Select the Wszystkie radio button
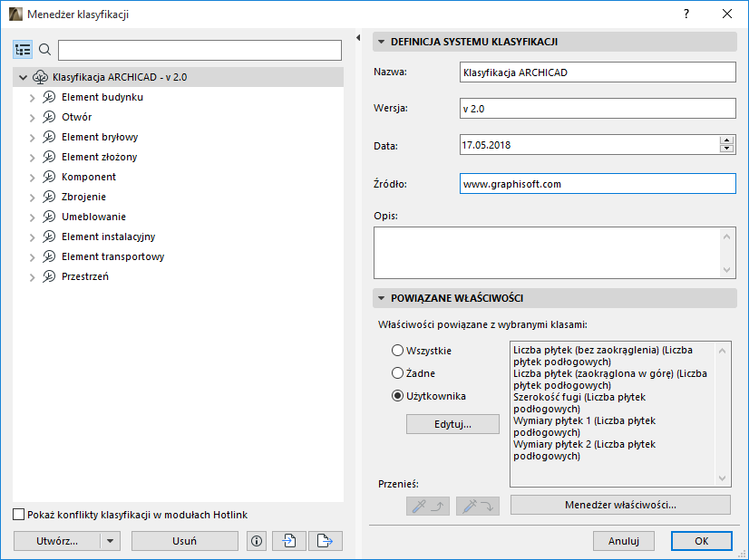 (x=398, y=351)
